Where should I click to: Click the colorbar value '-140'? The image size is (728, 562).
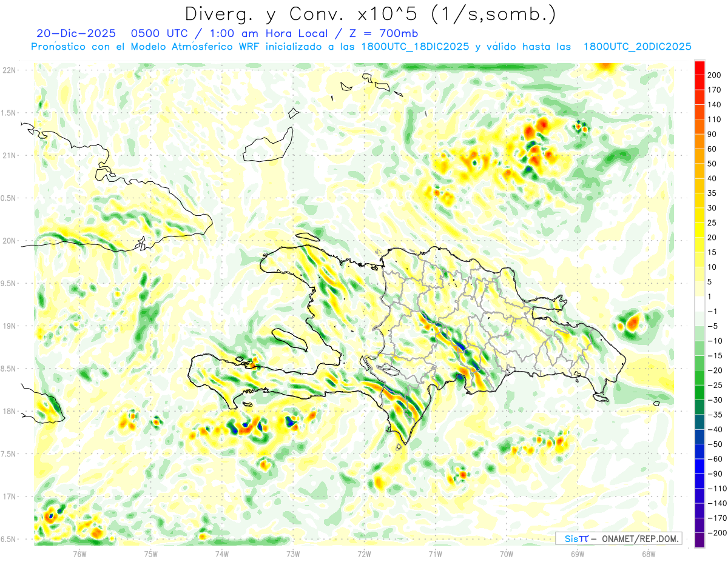pyautogui.click(x=718, y=504)
